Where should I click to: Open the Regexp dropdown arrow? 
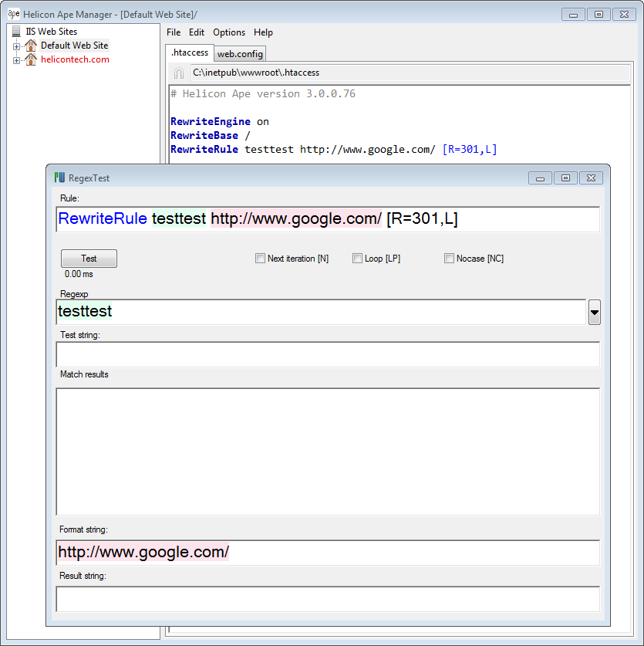point(594,313)
